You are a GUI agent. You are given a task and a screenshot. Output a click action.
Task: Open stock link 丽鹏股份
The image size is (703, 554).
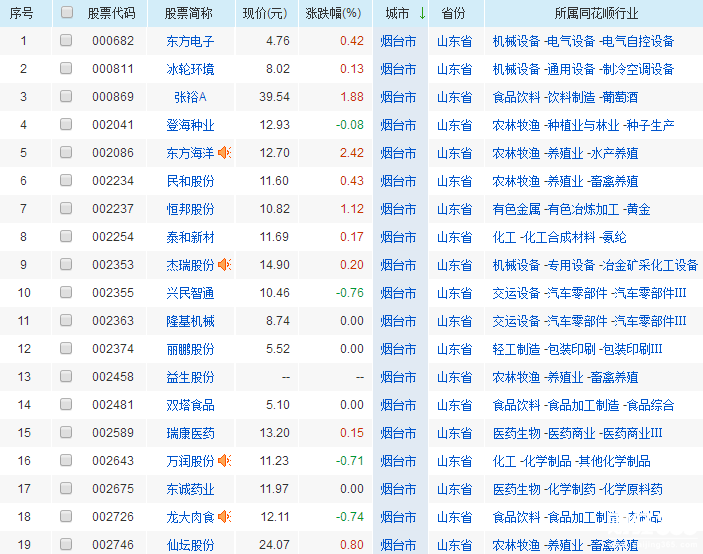(x=190, y=349)
